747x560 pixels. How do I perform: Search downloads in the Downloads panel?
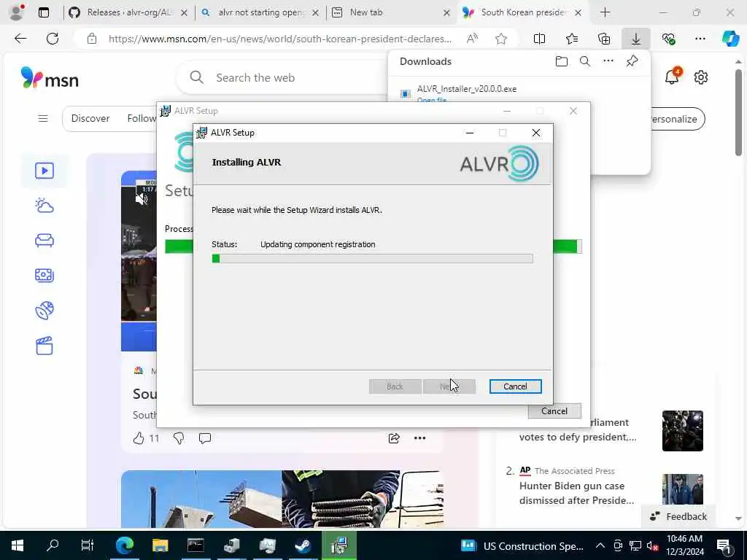(584, 61)
